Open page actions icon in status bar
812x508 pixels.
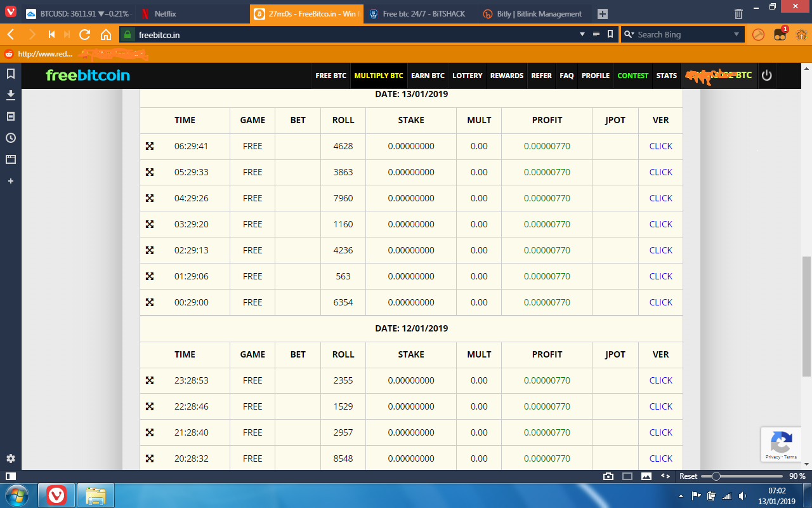point(665,476)
